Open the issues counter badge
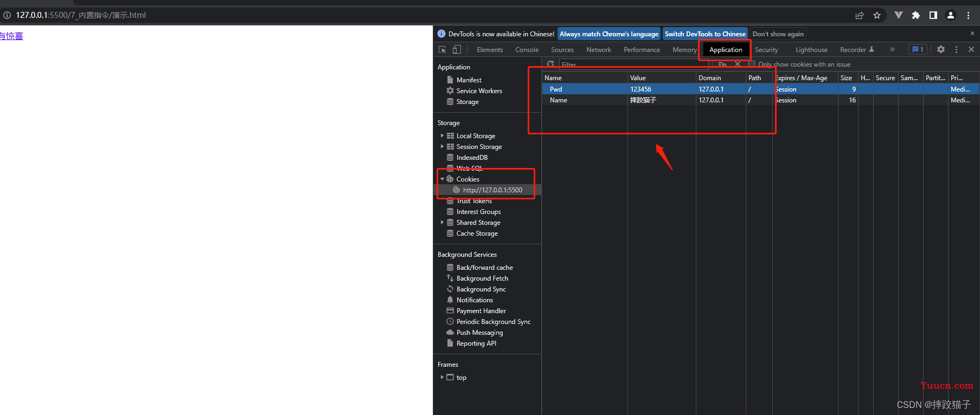This screenshot has height=415, width=980. (918, 49)
